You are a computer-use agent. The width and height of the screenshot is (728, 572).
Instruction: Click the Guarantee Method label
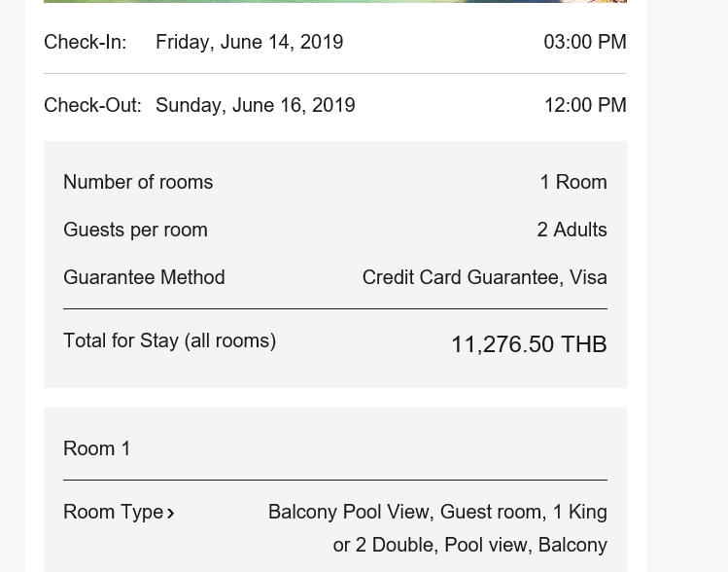(x=144, y=277)
